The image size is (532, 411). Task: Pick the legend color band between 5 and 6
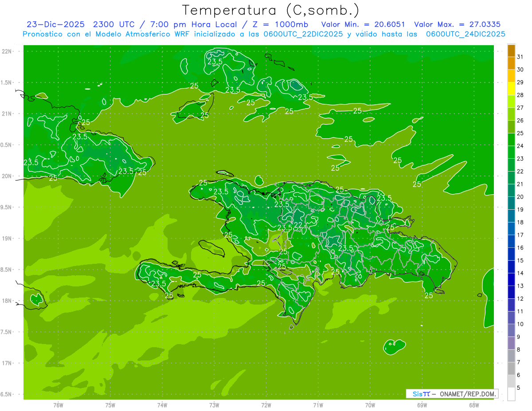tap(511, 381)
